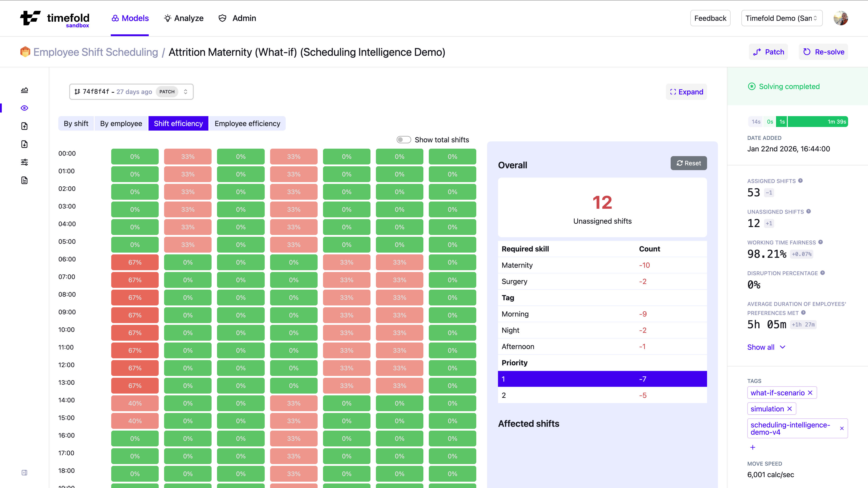Click the Re-solve button
This screenshot has height=488, width=868.
(x=823, y=52)
